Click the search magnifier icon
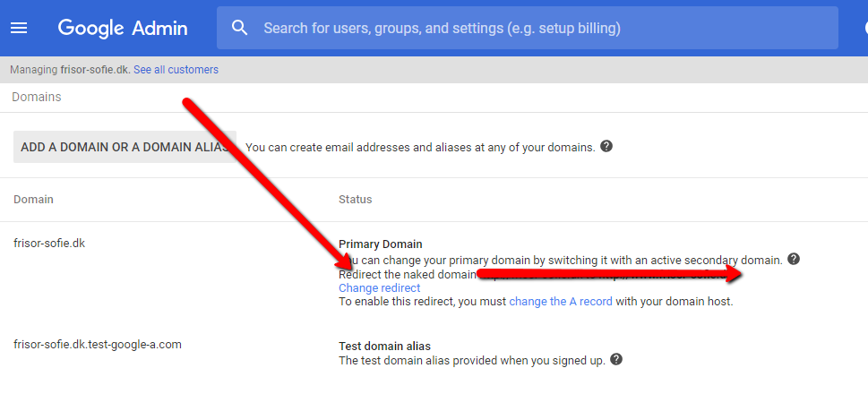 point(239,28)
